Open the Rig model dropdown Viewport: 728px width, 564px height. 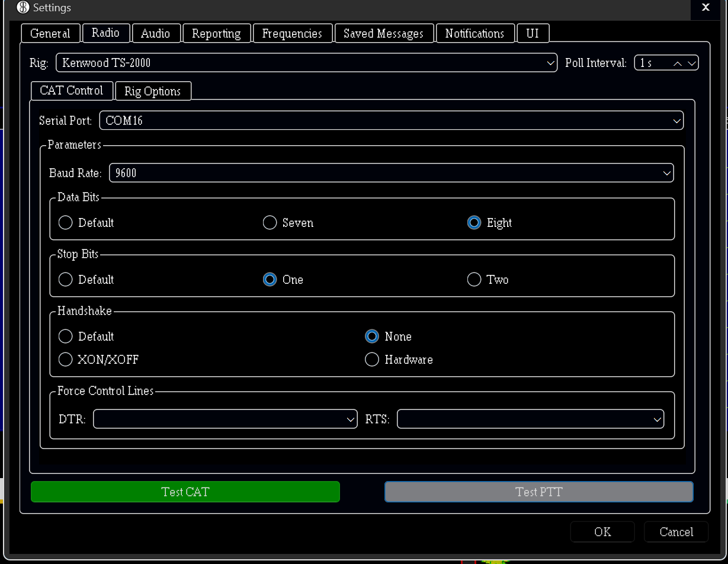(x=306, y=63)
